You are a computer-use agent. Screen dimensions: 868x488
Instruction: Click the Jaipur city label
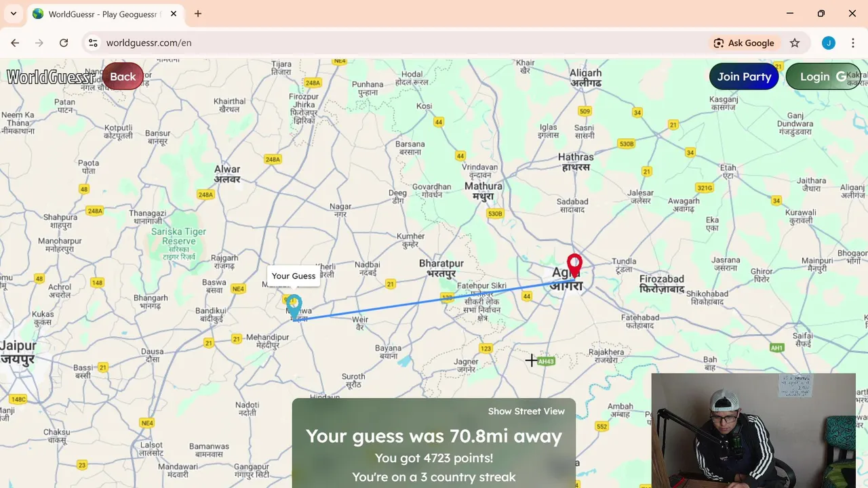tap(18, 352)
